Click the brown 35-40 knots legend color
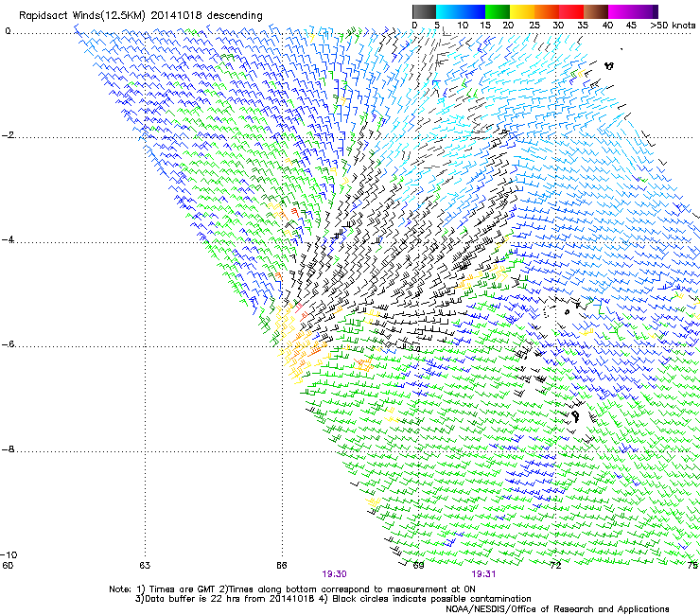This screenshot has height=615, width=700. (596, 11)
